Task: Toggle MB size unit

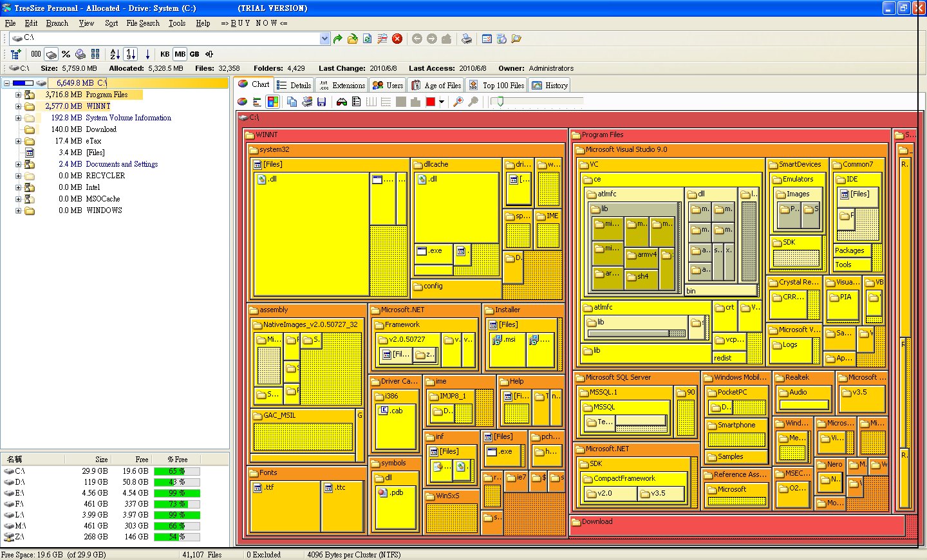Action: pos(180,54)
